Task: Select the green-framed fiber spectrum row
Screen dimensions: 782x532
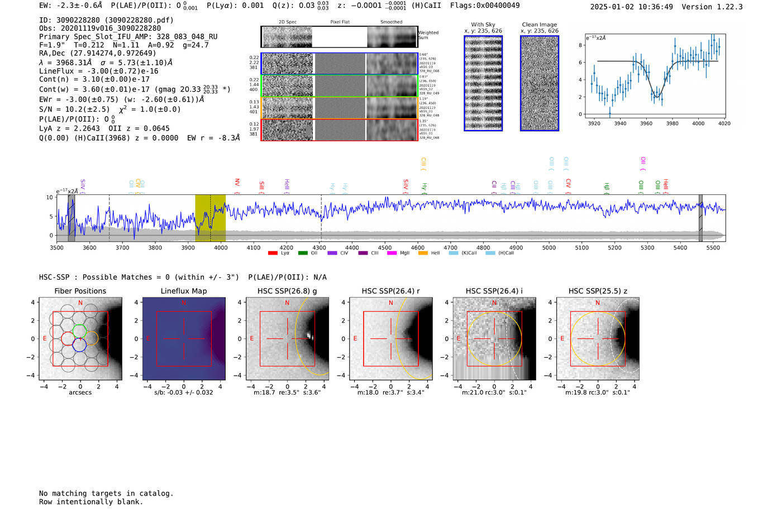Action: (339, 86)
